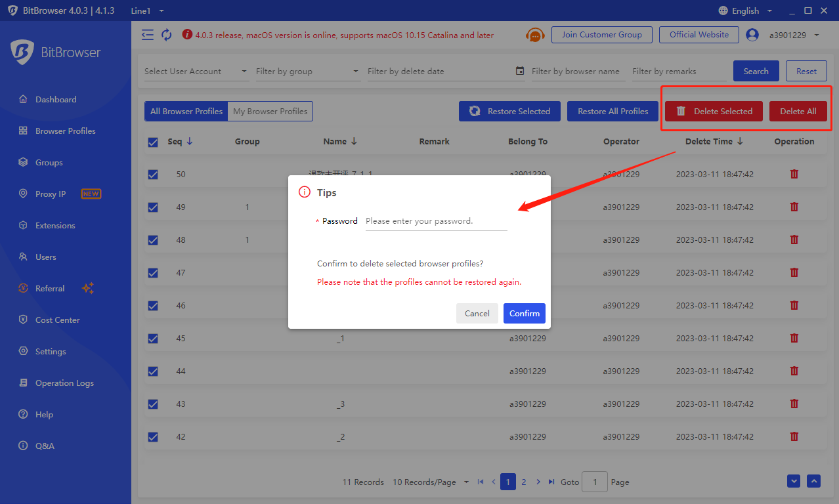
Task: Click trash icon in row 45
Action: click(x=794, y=338)
